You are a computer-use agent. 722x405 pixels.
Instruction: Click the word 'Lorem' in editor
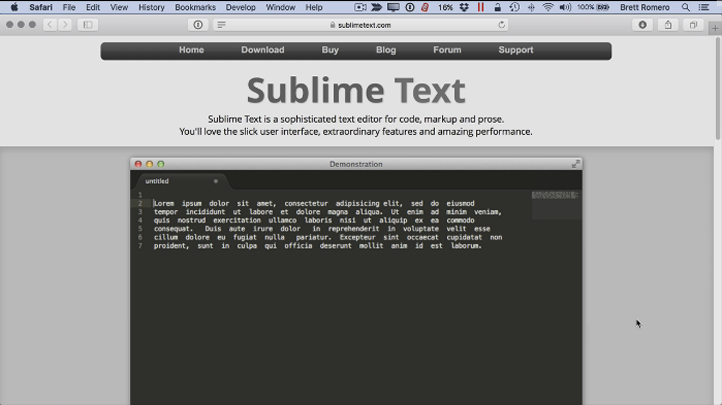click(163, 203)
